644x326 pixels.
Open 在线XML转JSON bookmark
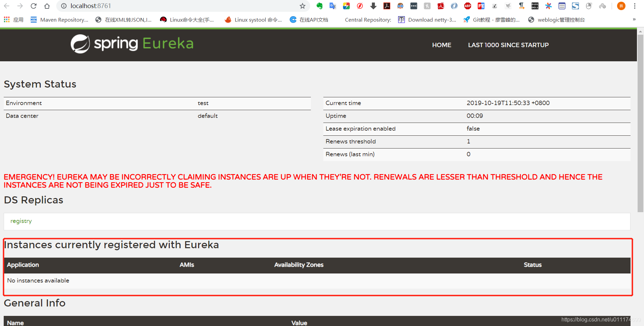123,20
